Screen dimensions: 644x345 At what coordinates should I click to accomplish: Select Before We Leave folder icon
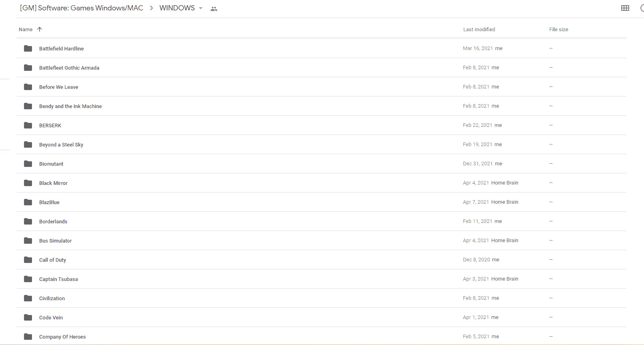pos(28,87)
